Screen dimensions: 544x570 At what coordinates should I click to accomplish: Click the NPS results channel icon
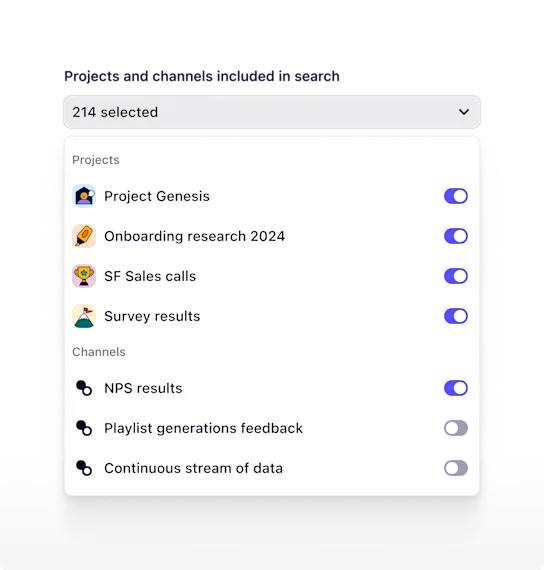click(84, 388)
